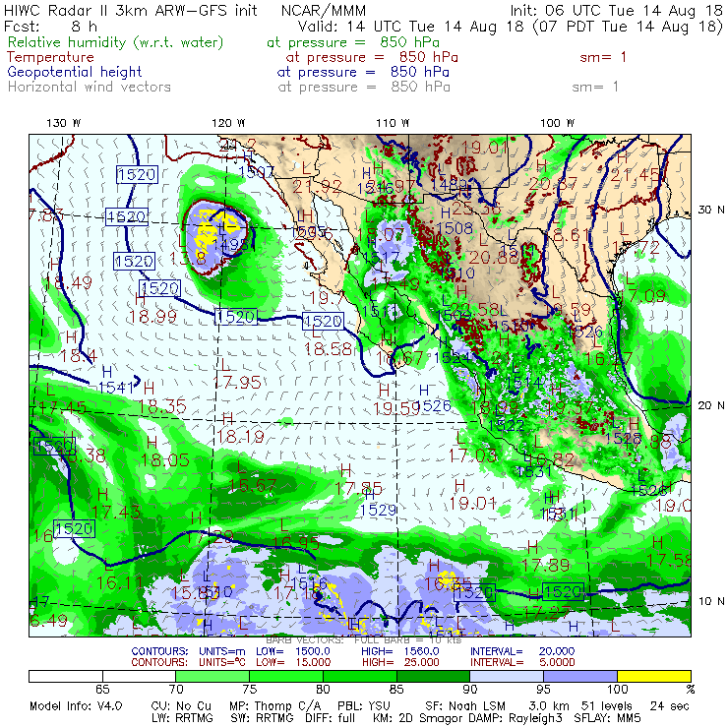Select the 'NCAR/MMM' header text
The height and width of the screenshot is (728, 728).
(324, 11)
